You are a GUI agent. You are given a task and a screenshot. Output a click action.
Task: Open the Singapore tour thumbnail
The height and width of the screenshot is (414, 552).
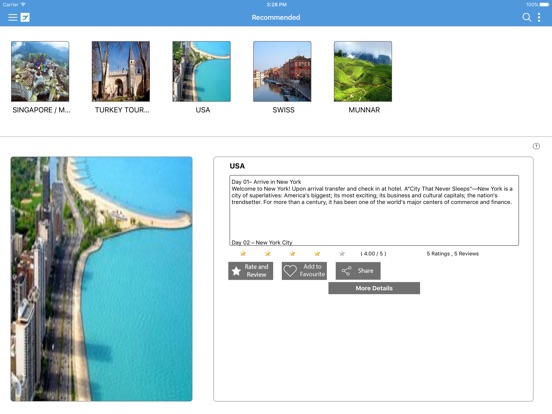tap(40, 71)
